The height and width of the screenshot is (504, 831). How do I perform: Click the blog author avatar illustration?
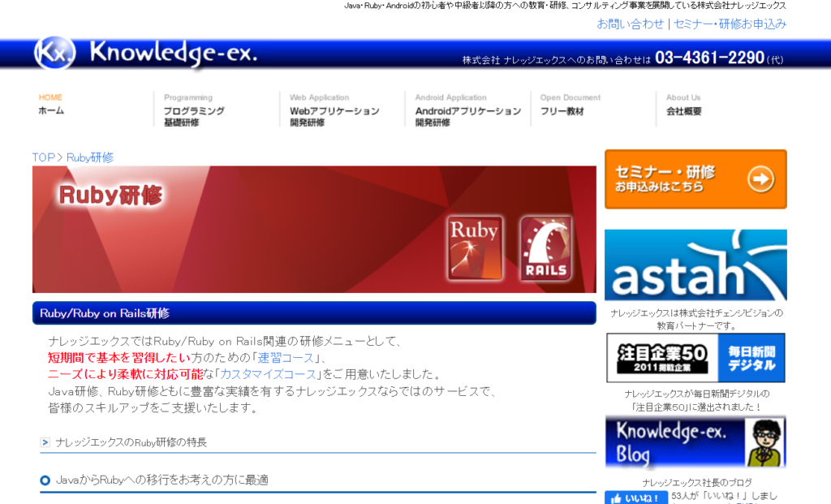coord(764,442)
